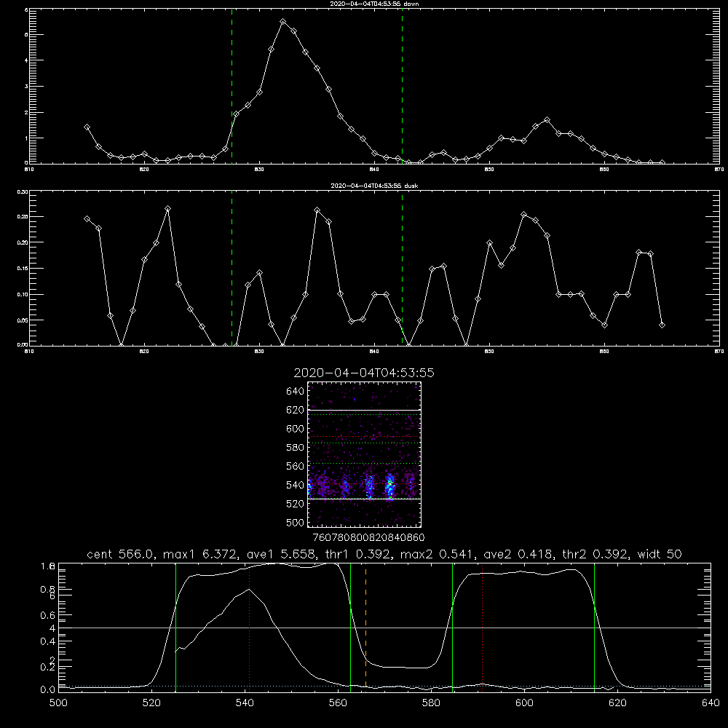Click the highest peak diamond in the dawn plot
This screenshot has height=728, width=728.
coord(282,21)
